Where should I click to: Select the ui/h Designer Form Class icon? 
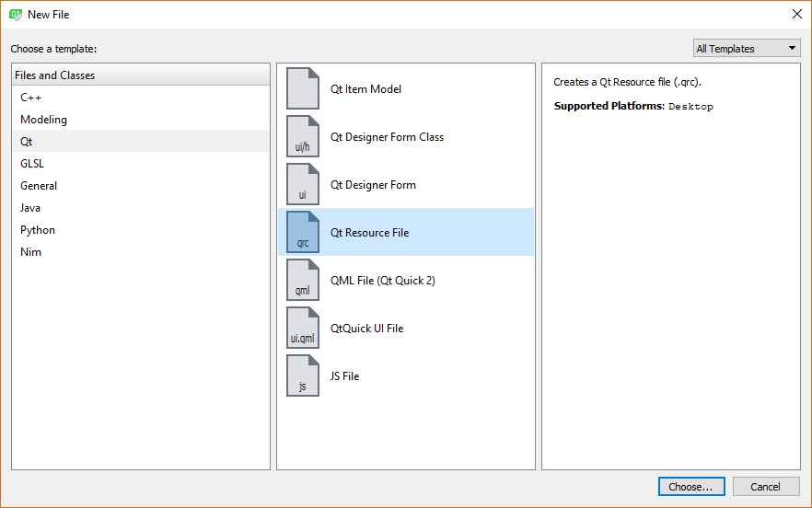point(303,137)
